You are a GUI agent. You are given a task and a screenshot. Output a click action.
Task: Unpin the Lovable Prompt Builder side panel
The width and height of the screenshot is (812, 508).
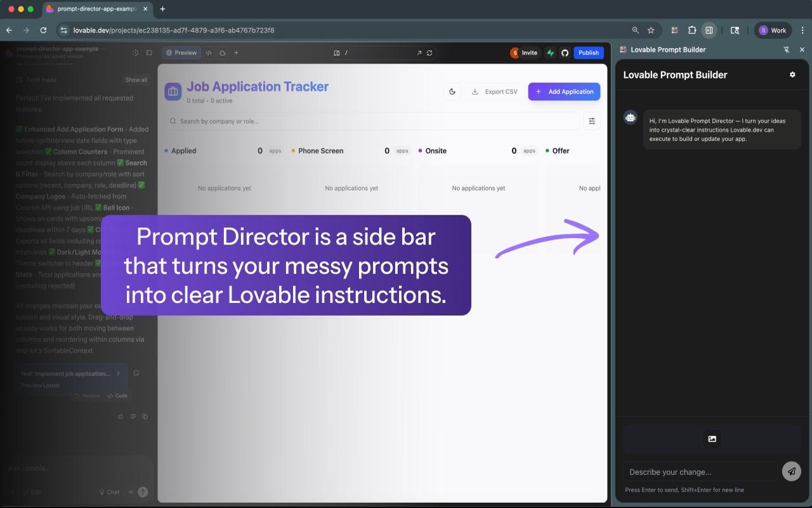pyautogui.click(x=787, y=50)
